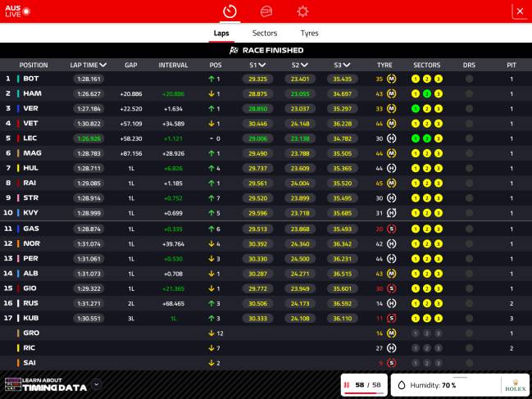Click HAM's position down arrow

[211, 94]
